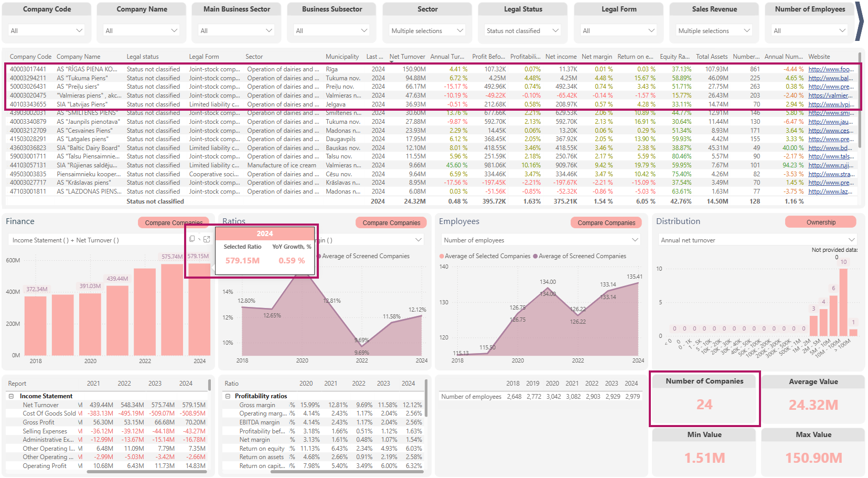Sort table by Total Assets column header
This screenshot has height=478, width=868.
pos(711,57)
